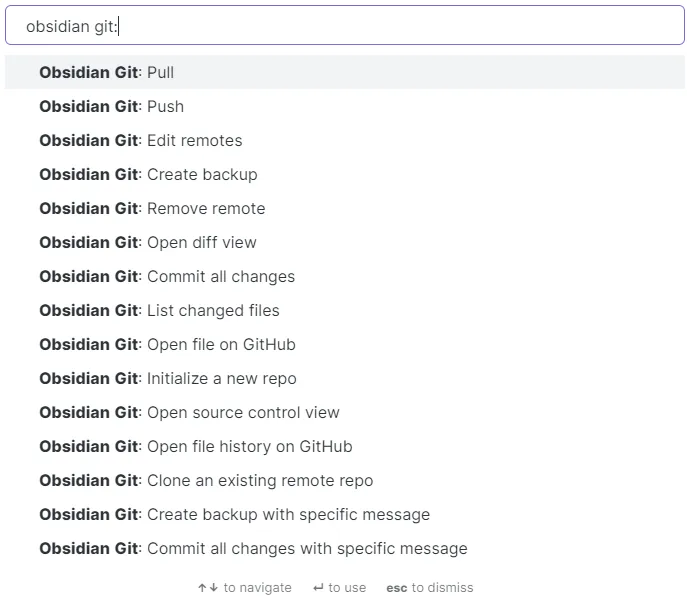Choose the List changed files command
The height and width of the screenshot is (606, 687).
pos(159,310)
